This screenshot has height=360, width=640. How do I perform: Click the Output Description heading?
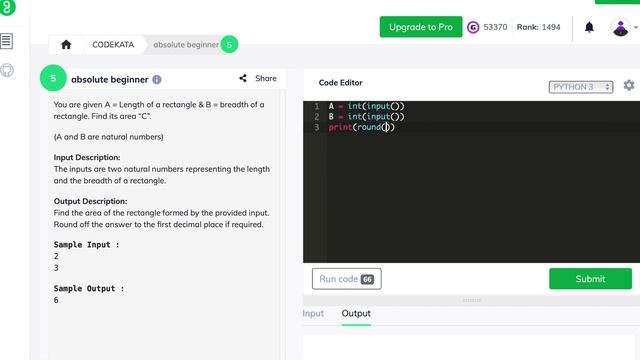point(90,201)
